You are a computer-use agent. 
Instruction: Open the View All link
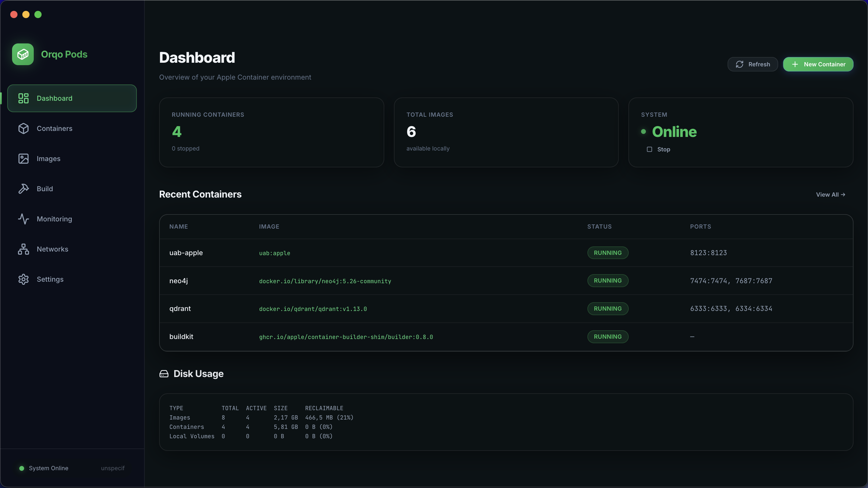point(830,194)
